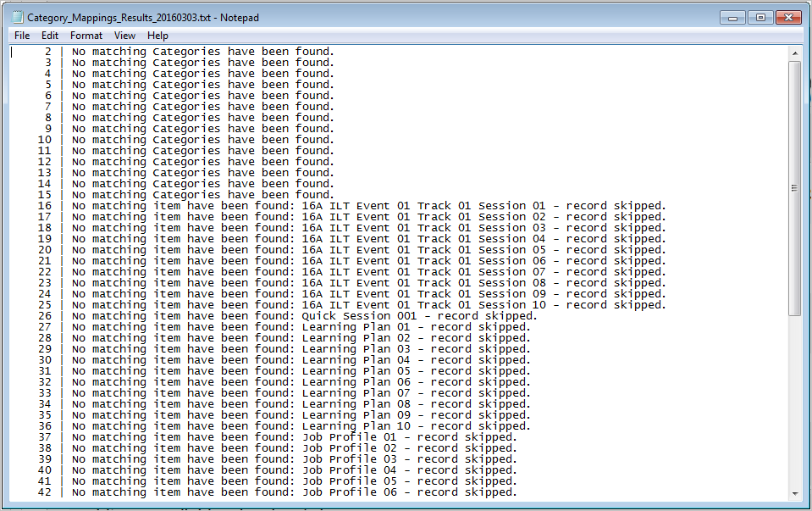812x511 pixels.
Task: Click line number 10 in the text
Action: (45, 140)
